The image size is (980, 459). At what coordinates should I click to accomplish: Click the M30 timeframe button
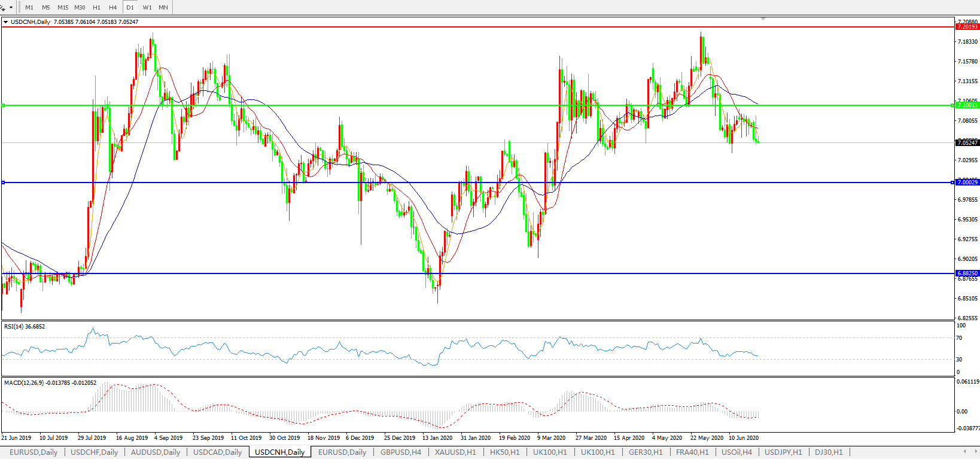pos(80,7)
